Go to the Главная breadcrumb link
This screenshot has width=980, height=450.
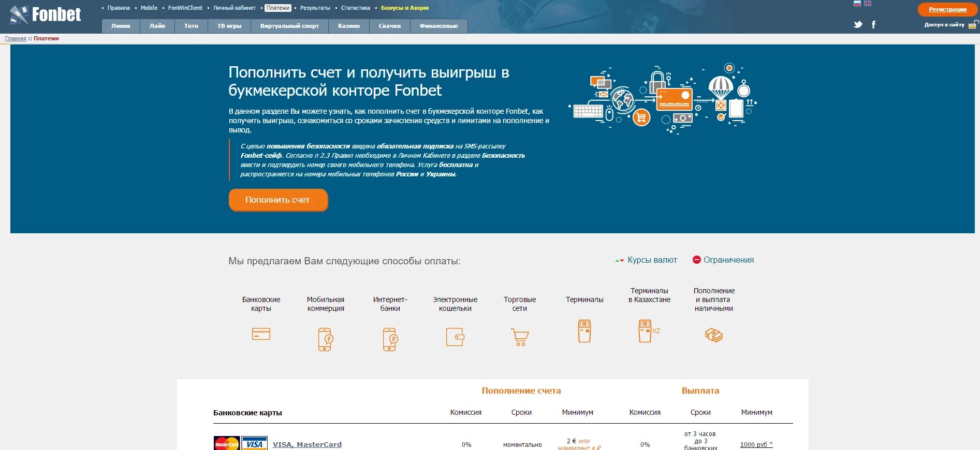point(16,38)
